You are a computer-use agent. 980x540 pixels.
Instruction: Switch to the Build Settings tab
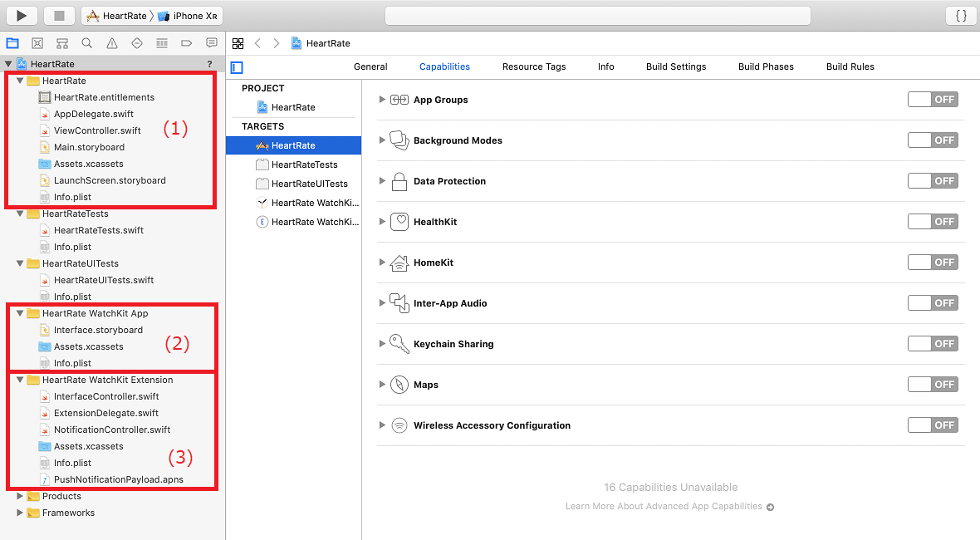[676, 66]
